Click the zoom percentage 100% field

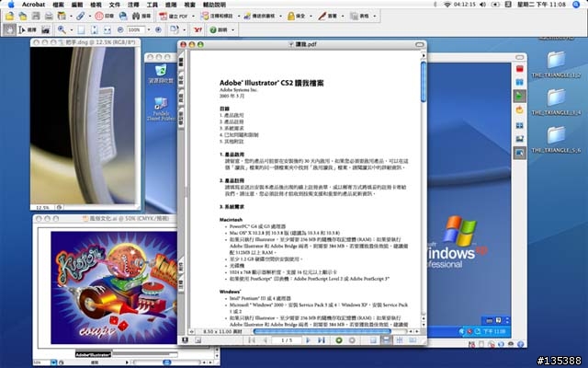tap(136, 29)
